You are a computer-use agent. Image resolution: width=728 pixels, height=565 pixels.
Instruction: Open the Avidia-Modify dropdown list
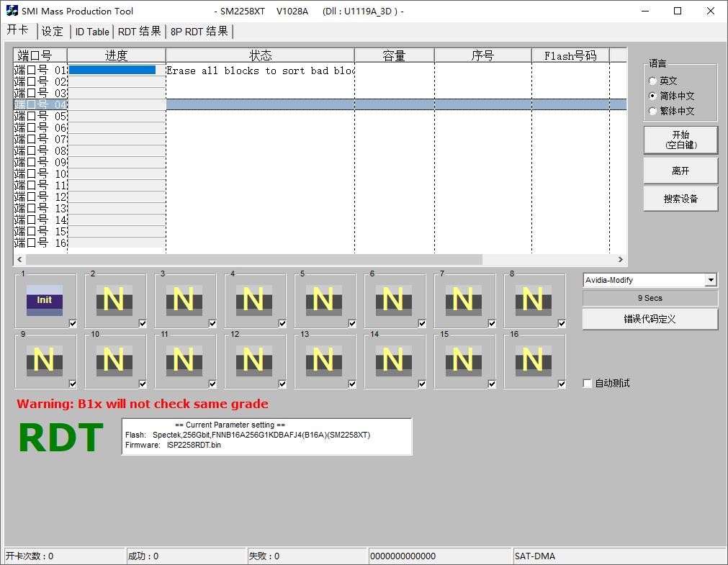(711, 280)
